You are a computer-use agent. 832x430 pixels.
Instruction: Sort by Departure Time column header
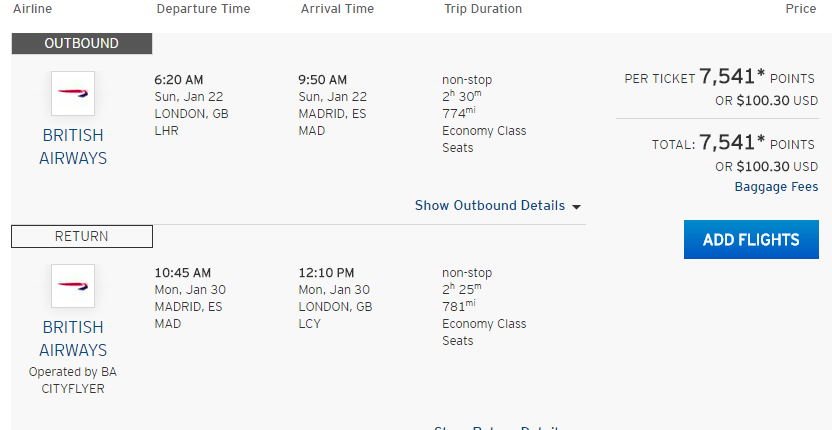[203, 9]
